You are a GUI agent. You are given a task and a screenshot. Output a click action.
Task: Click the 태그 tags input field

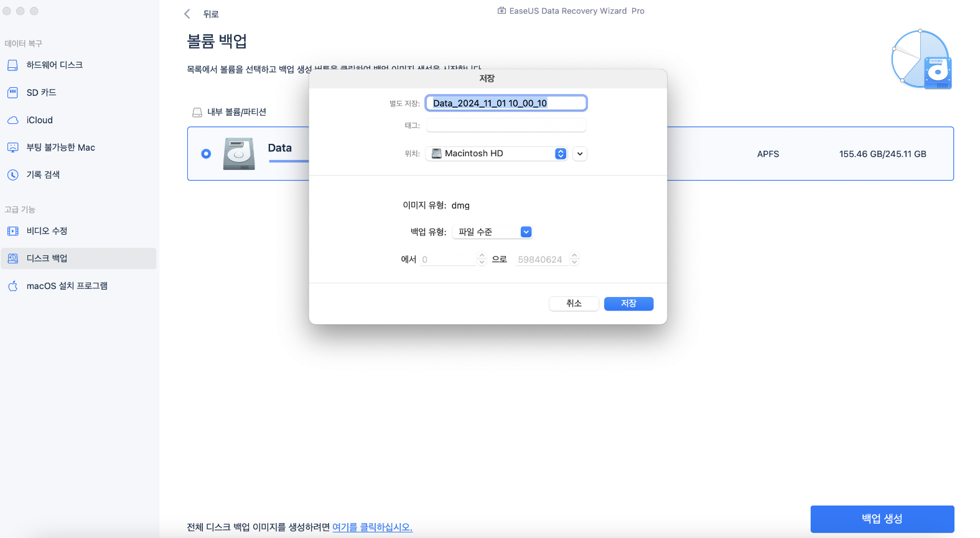(506, 125)
